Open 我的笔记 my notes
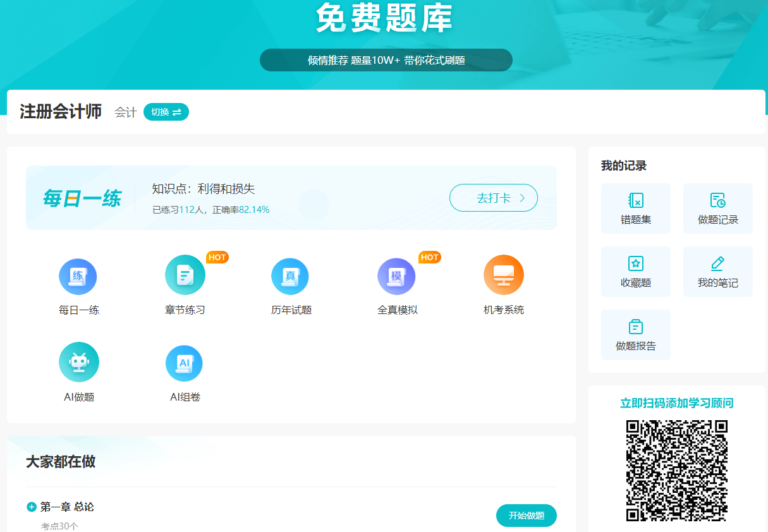Screen dimensions: 768x532 (x=717, y=271)
